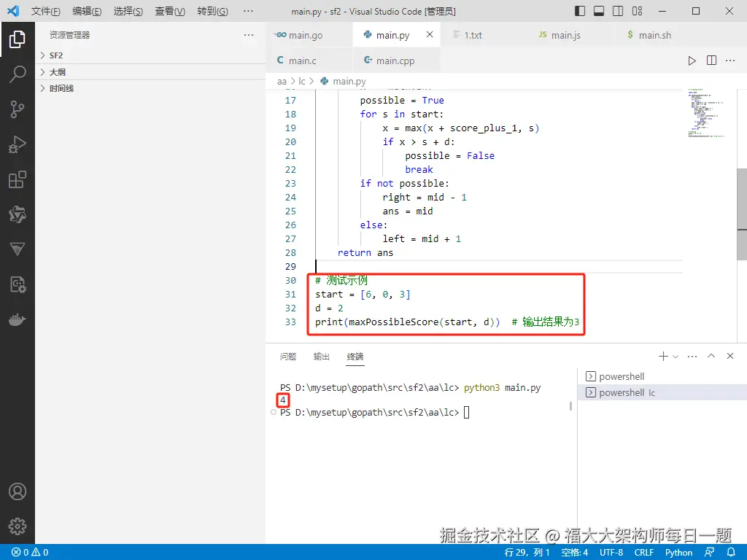Image resolution: width=747 pixels, height=560 pixels.
Task: Split the editor to the right
Action: point(711,61)
